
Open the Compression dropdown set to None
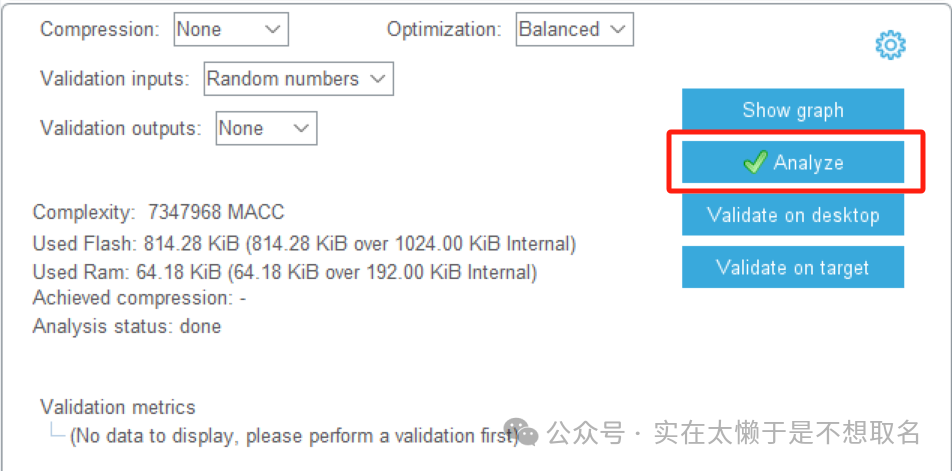(x=231, y=29)
